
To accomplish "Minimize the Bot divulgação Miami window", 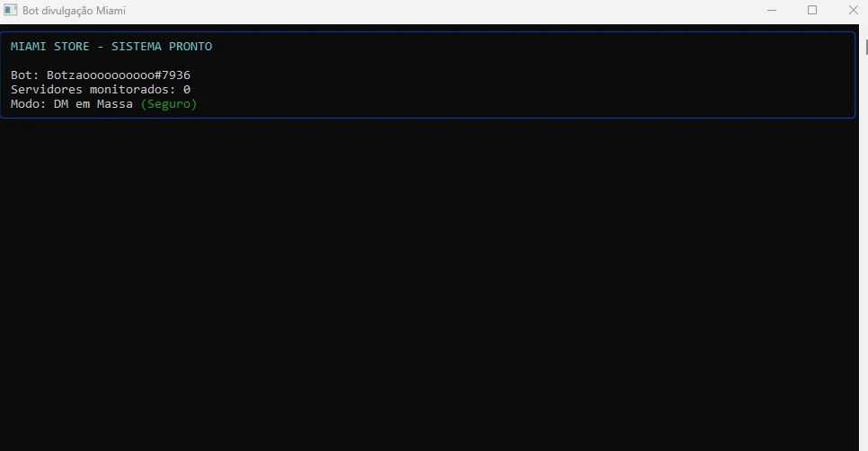I will point(772,10).
